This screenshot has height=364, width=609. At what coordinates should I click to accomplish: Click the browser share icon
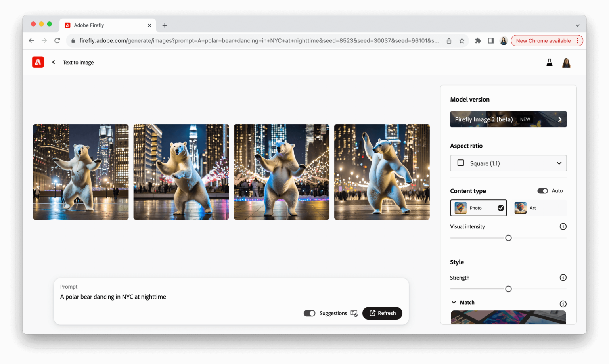pyautogui.click(x=448, y=40)
